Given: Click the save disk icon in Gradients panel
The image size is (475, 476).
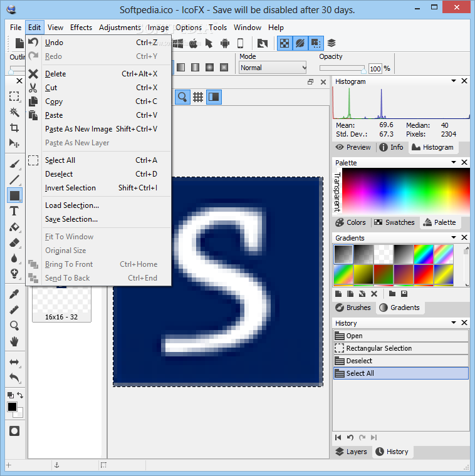Looking at the screenshot, I should pos(404,294).
